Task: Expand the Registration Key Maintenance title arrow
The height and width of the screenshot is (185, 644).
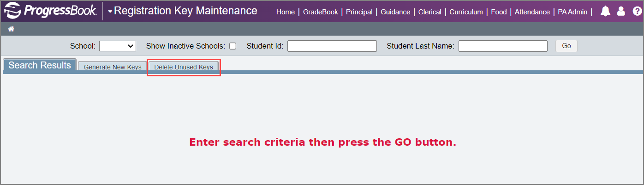Action: (110, 11)
